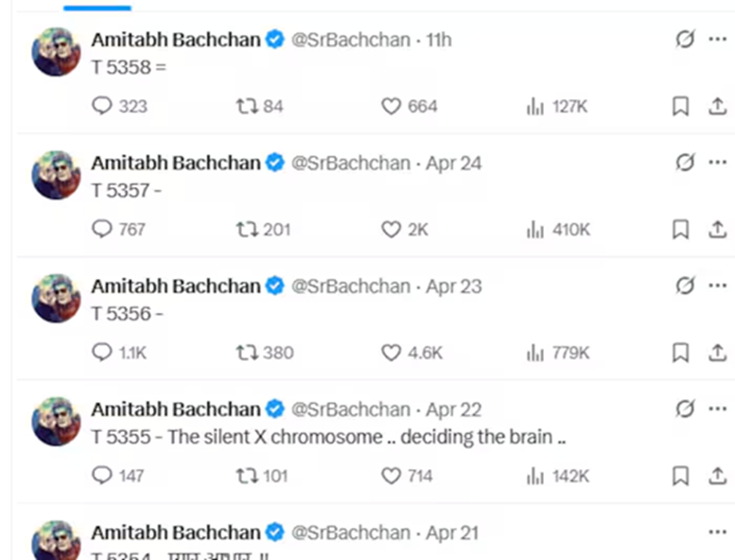Open more options for the T 5358 tweet
Screen dimensions: 735x560
coord(717,40)
